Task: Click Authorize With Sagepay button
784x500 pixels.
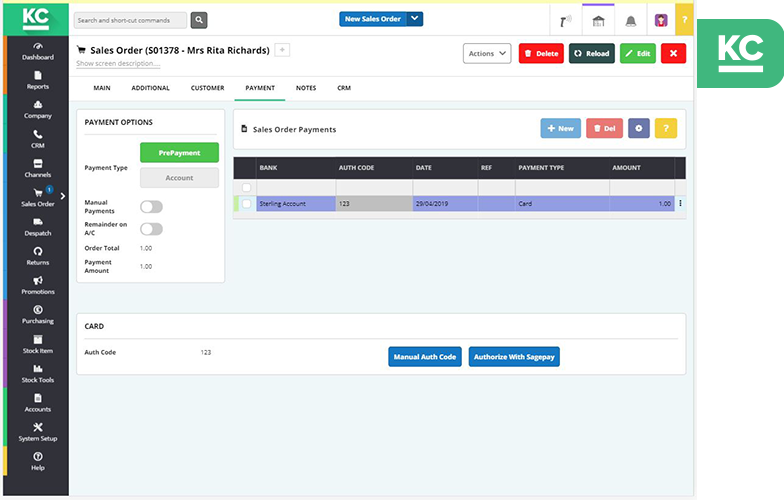Action: pos(514,357)
